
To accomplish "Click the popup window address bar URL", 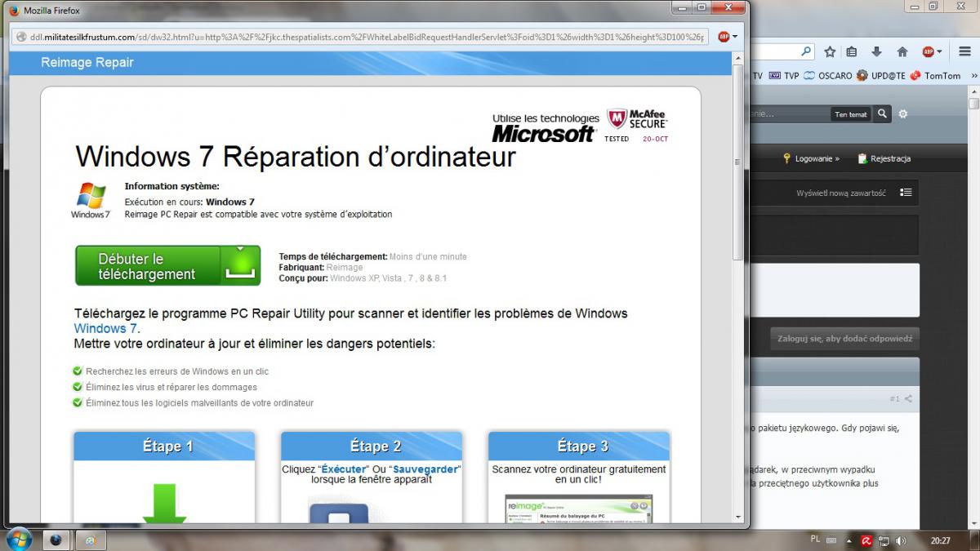I will [367, 37].
